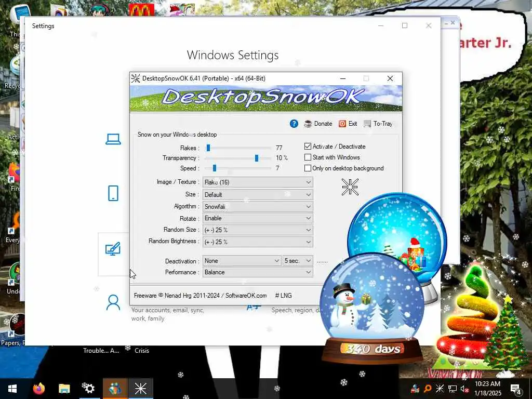Click the Transparency slider handle
This screenshot has width=532, height=399.
[x=257, y=158]
